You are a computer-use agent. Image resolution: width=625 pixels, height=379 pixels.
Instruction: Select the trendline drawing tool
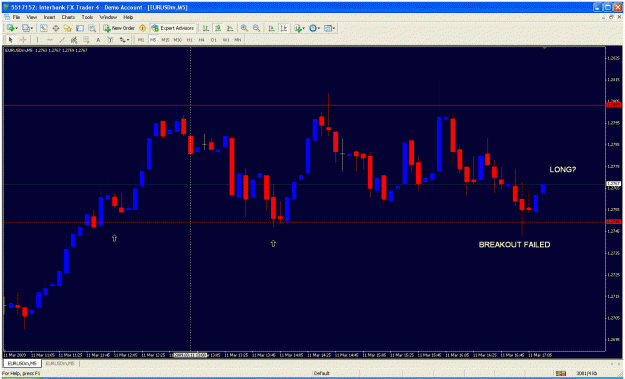coord(62,39)
